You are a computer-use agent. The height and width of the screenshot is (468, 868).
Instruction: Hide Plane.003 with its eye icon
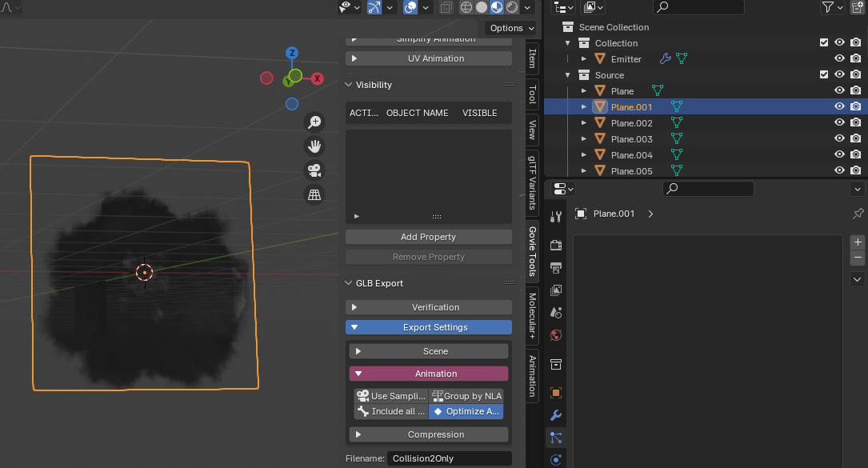tap(839, 138)
